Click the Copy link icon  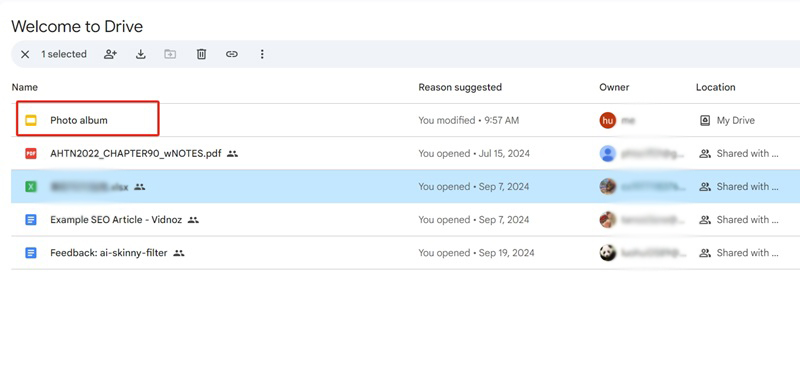pos(232,54)
